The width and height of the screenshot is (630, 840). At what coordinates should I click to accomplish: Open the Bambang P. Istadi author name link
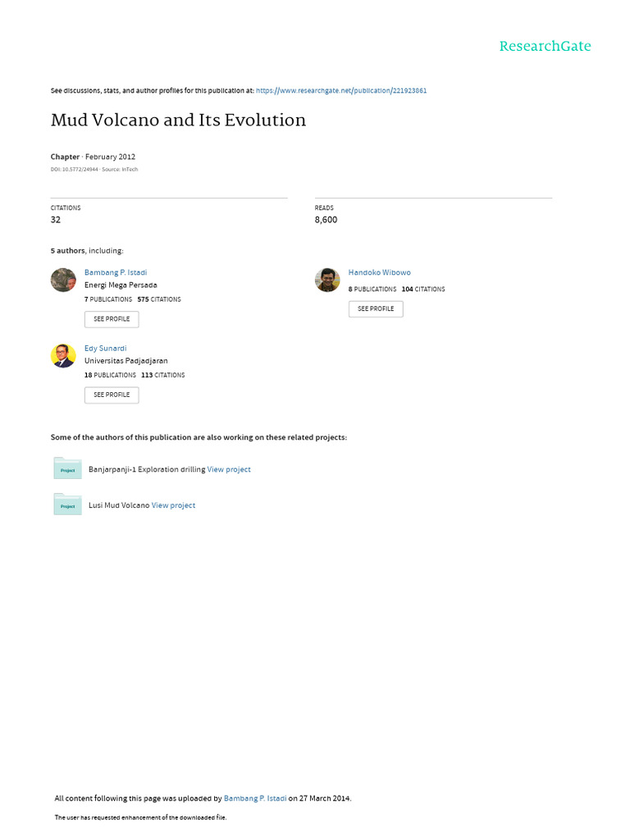point(116,272)
